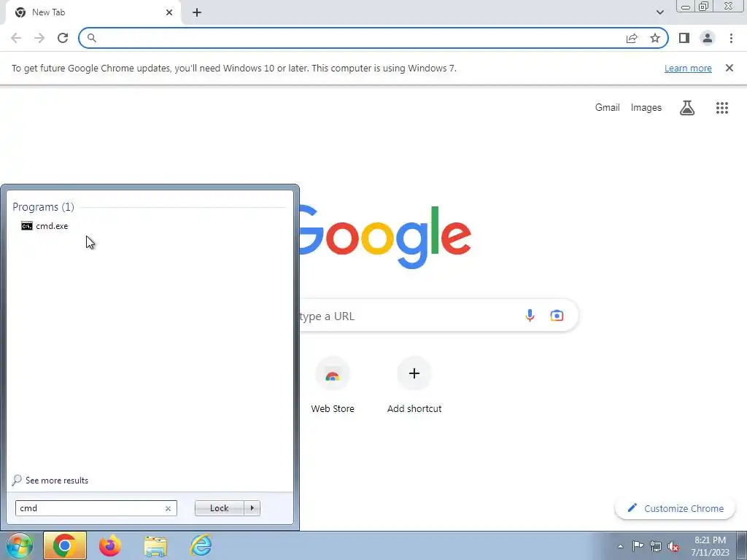Click the Windows Start orb
The image size is (747, 560).
click(20, 545)
